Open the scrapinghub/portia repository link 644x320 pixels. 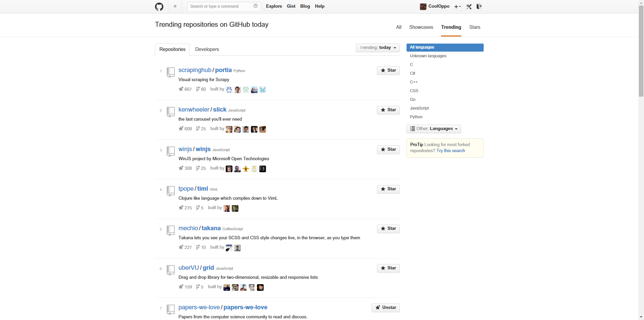click(x=205, y=70)
